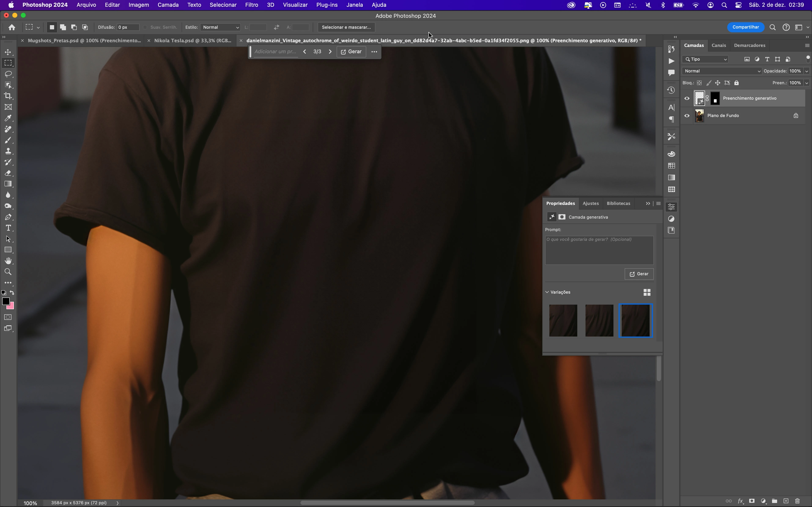Select the Lasso tool
Viewport: 812px width, 507px height.
[8, 74]
